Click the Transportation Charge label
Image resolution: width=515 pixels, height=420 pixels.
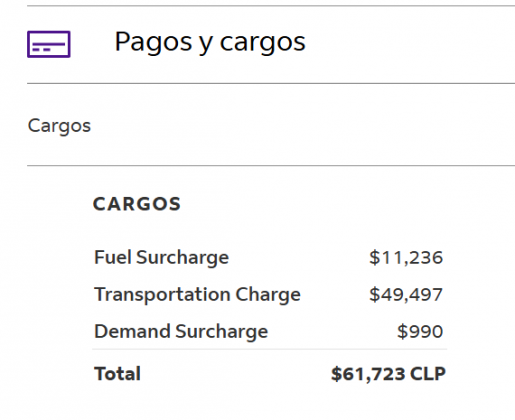pos(197,295)
